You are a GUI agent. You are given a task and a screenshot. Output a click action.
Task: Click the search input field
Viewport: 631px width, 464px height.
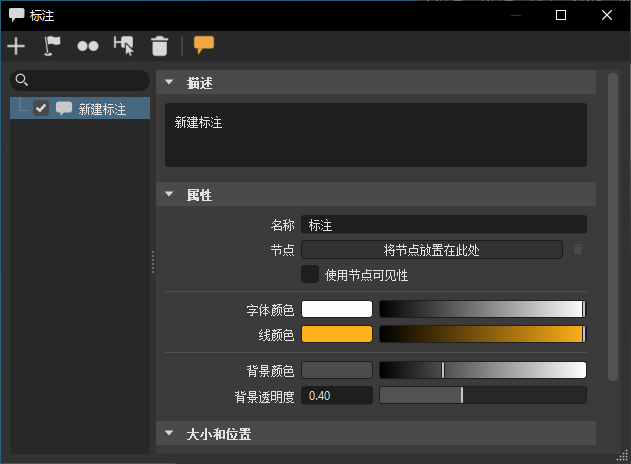coord(80,80)
